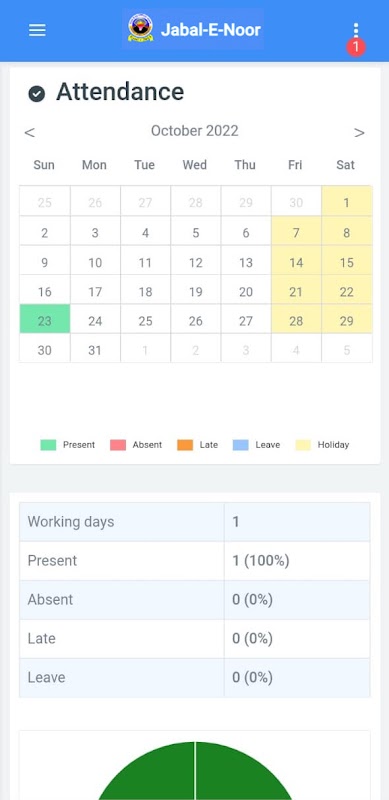Go to previous month arrow
389x800 pixels.
(x=30, y=133)
